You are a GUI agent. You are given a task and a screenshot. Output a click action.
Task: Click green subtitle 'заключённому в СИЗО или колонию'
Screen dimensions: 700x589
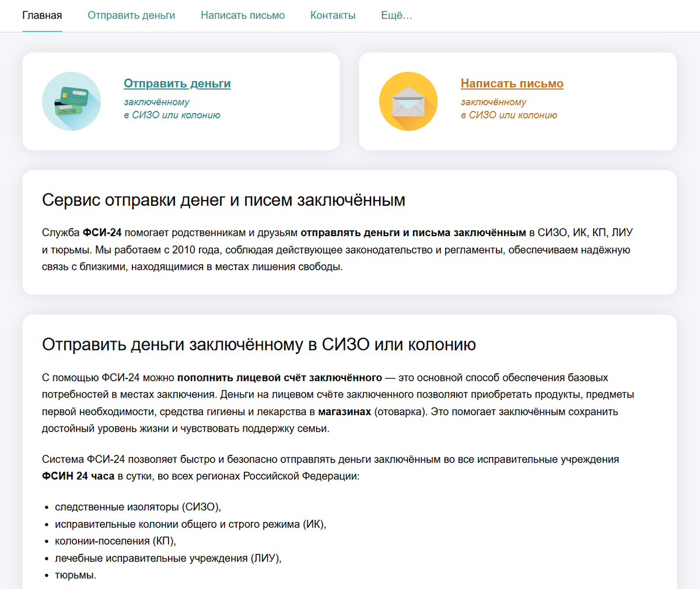pos(172,108)
